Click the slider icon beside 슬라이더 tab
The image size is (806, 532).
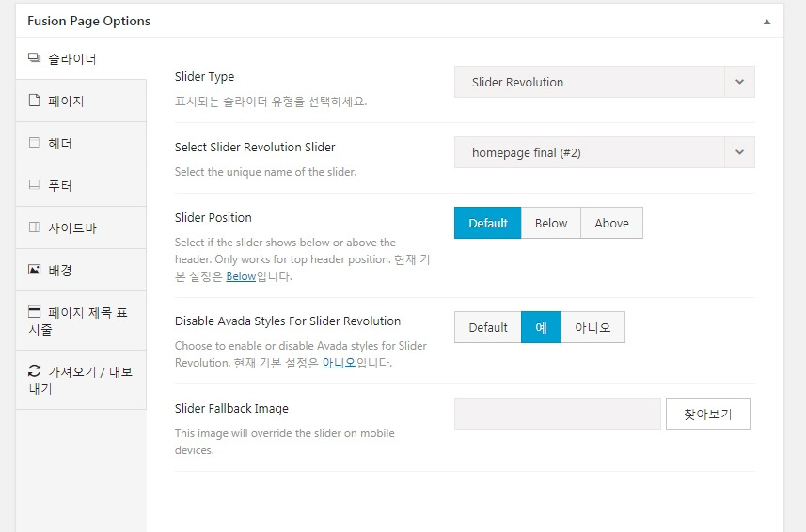(34, 59)
